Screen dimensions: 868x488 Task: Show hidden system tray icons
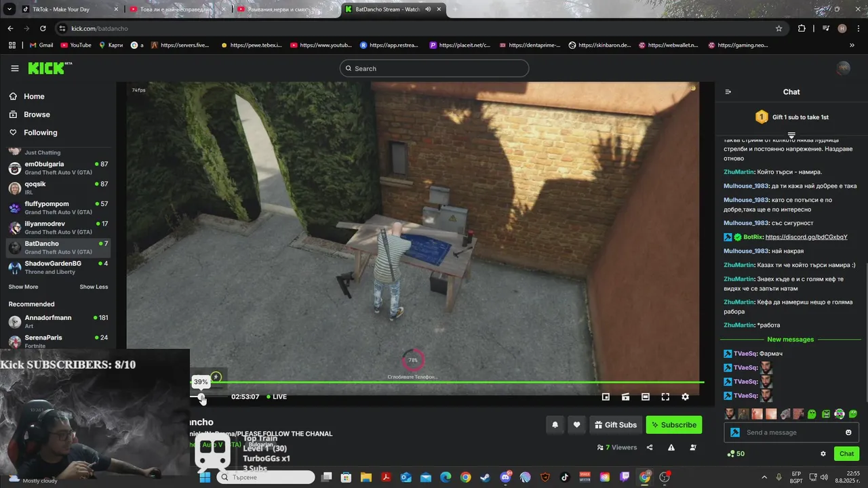pos(764,477)
